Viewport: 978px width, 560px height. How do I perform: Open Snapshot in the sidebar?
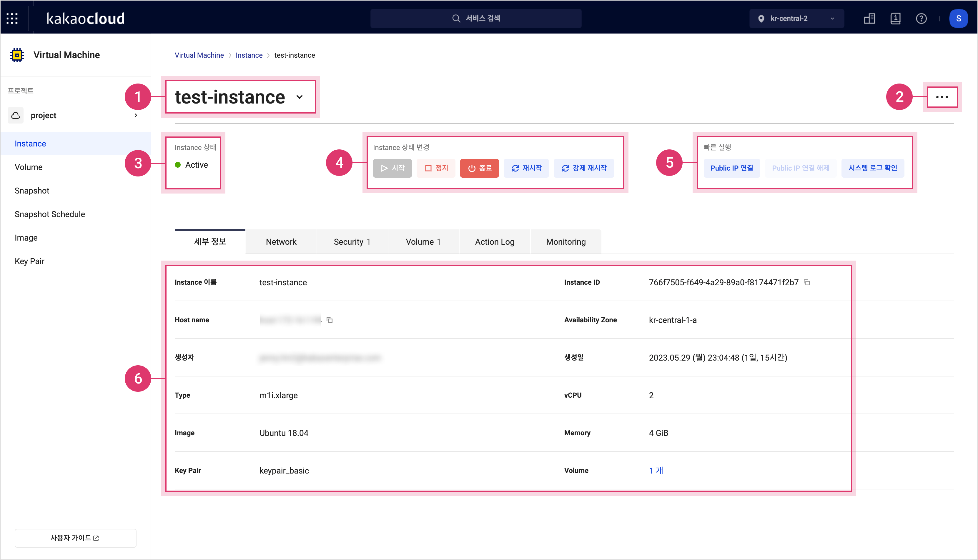click(75, 190)
